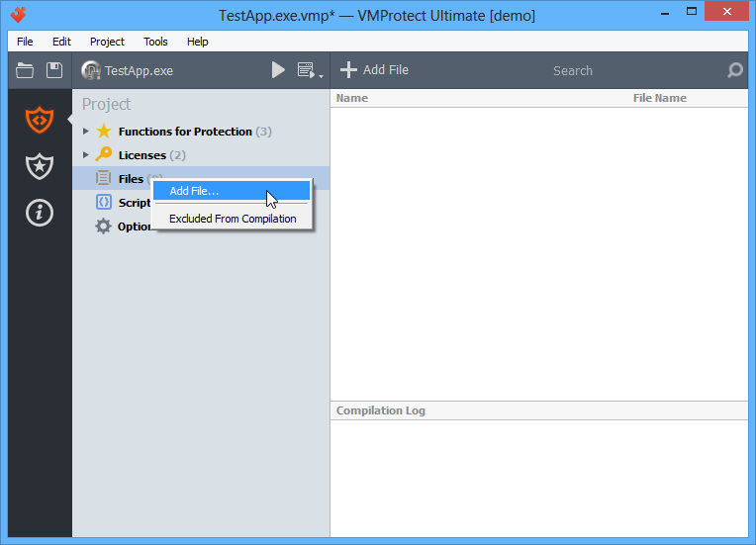The width and height of the screenshot is (756, 545).
Task: Open the star shield sidebar section
Action: pos(40,166)
